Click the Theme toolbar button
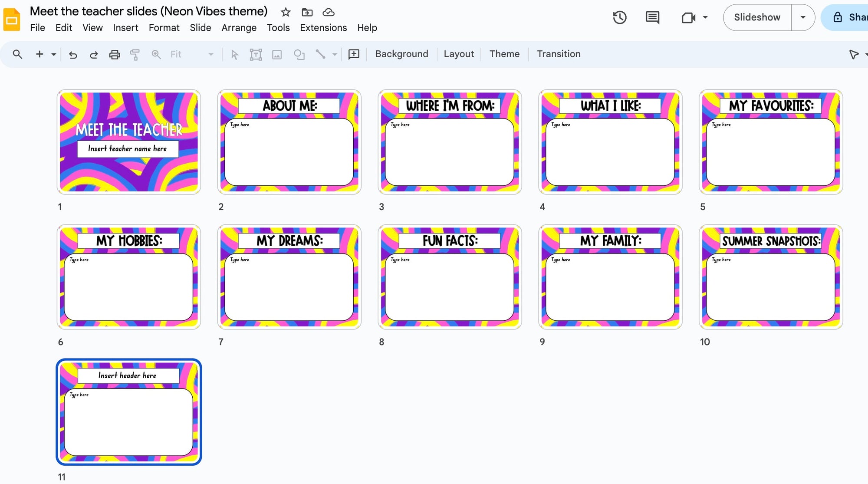Image resolution: width=868 pixels, height=484 pixels. 505,54
